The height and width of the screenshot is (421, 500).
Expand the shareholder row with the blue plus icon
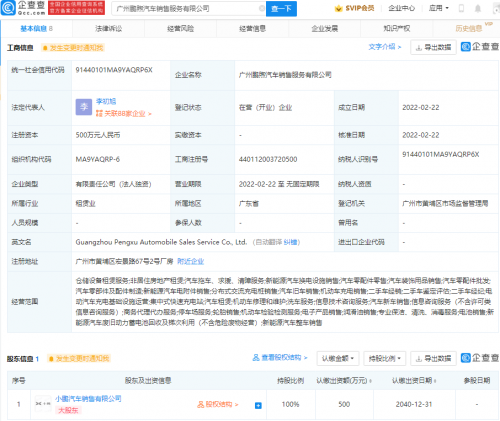coord(258,405)
